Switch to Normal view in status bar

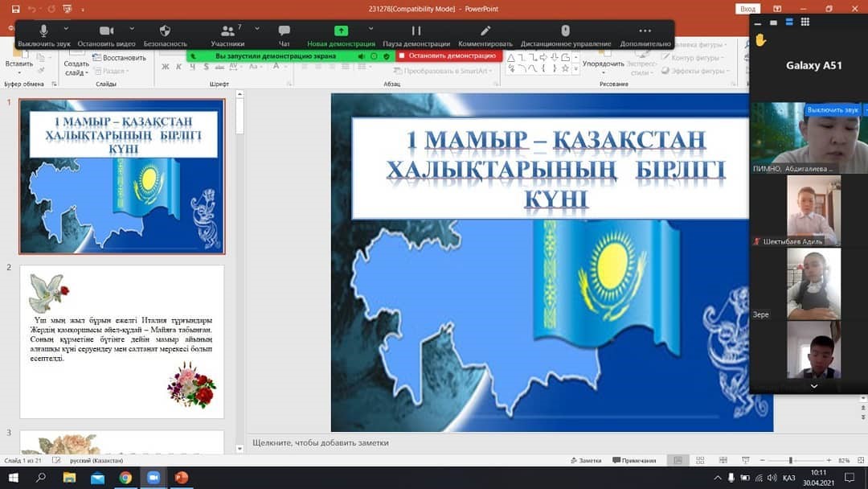point(678,460)
